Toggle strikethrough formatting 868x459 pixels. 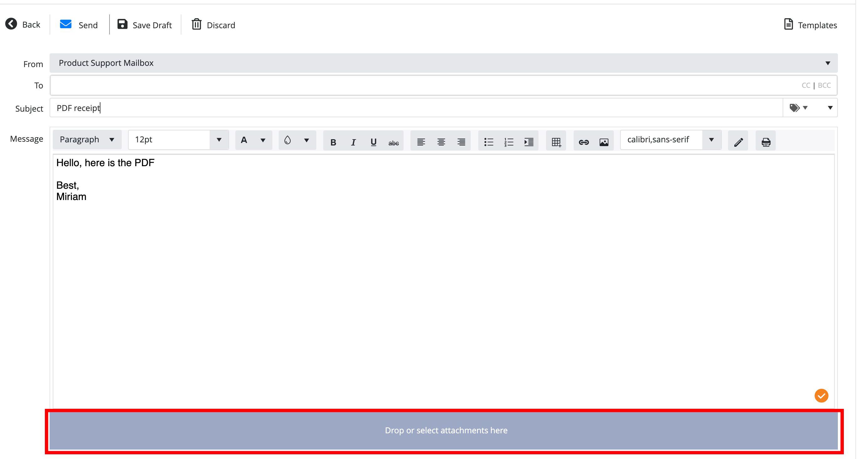tap(393, 142)
